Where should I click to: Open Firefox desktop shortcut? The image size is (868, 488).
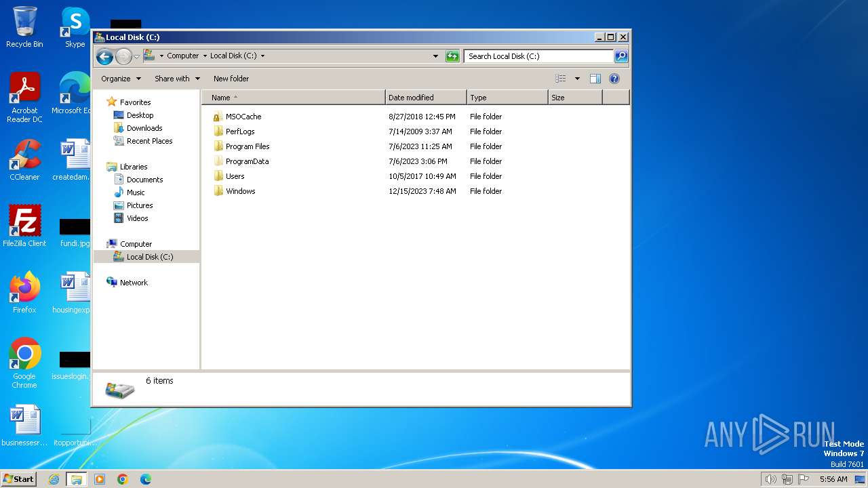click(x=24, y=293)
